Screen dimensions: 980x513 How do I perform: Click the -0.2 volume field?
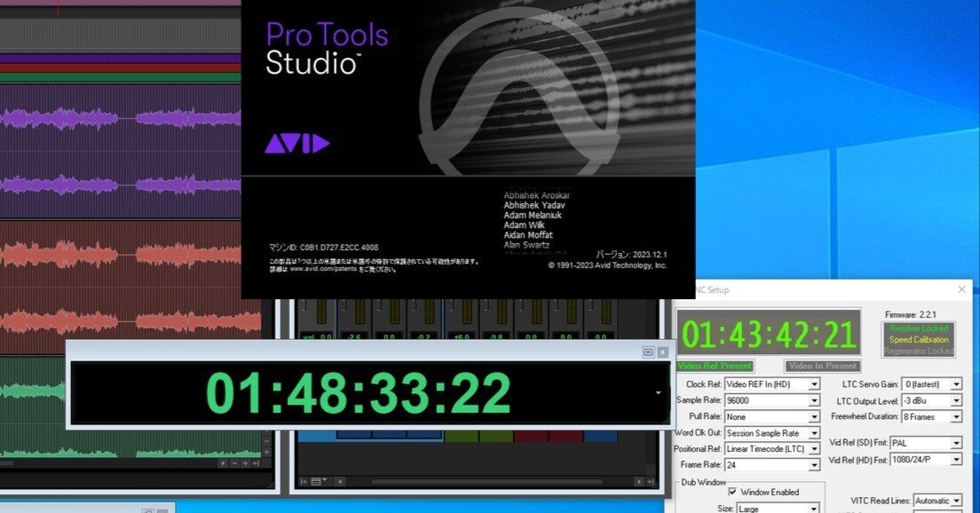(423, 337)
